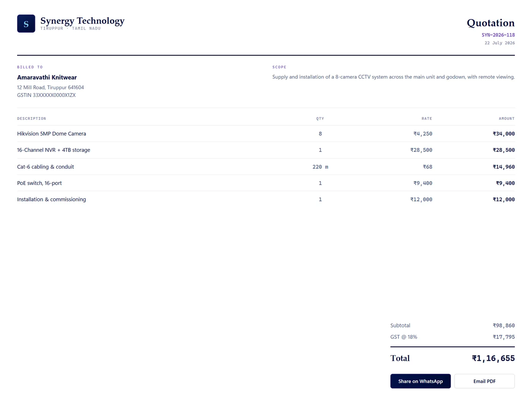This screenshot has height=403, width=532.
Task: Click 16-Channel NVR + 4TB storage description
Action: tap(54, 150)
